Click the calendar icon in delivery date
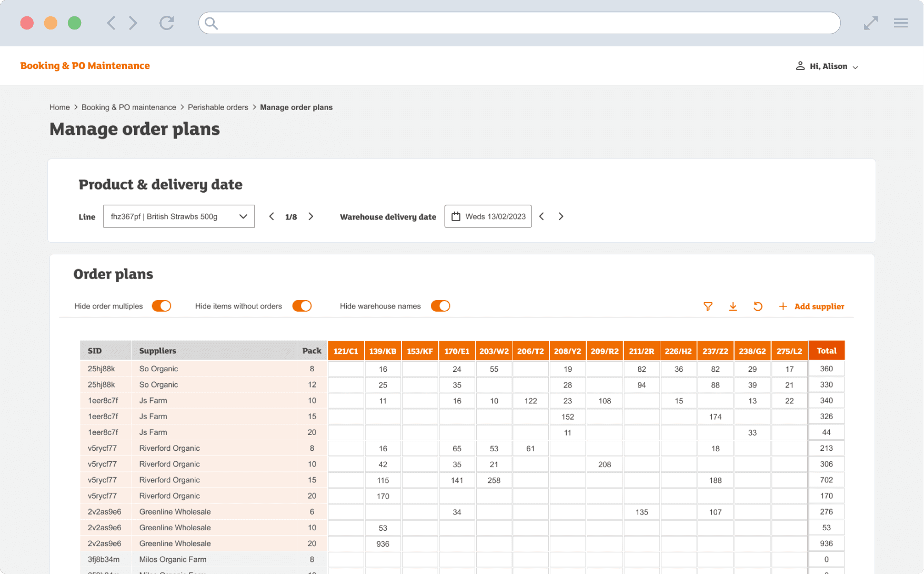This screenshot has height=574, width=924. [x=456, y=216]
